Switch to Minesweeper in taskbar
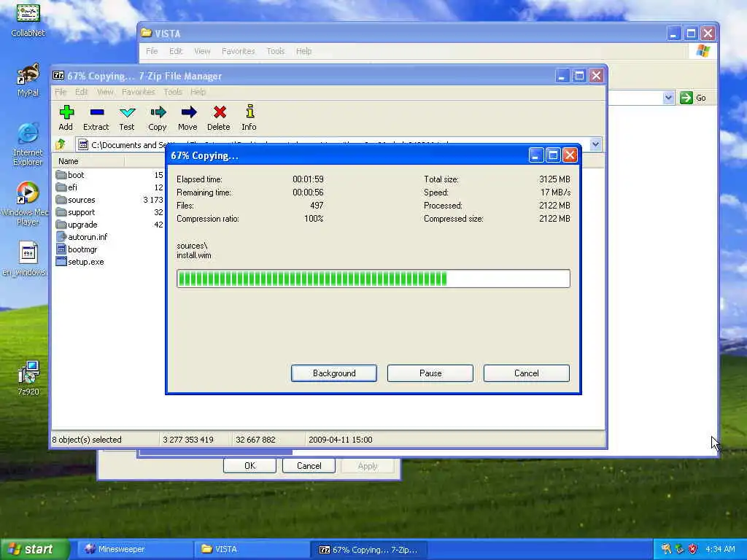Image resolution: width=747 pixels, height=560 pixels. 134,550
